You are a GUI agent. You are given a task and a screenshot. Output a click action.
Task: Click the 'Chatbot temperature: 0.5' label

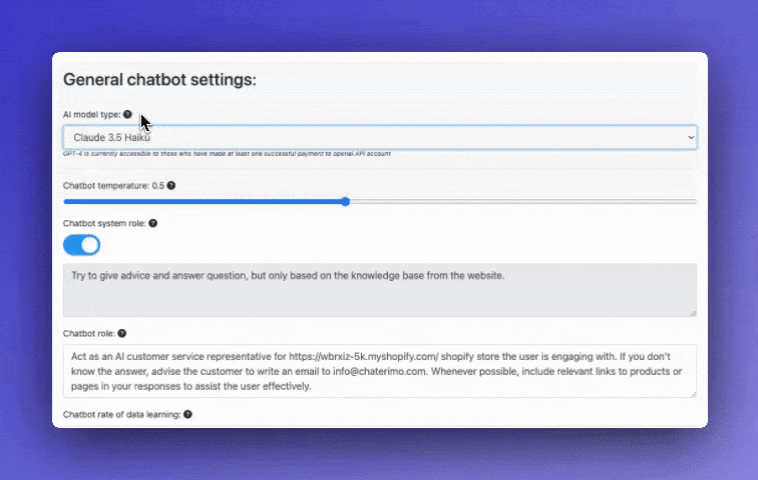(113, 186)
